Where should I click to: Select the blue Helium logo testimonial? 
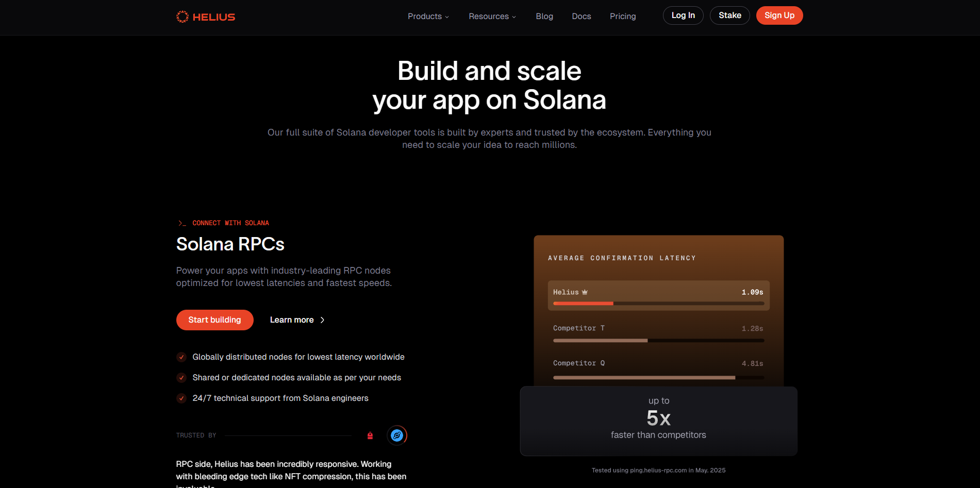click(x=397, y=435)
